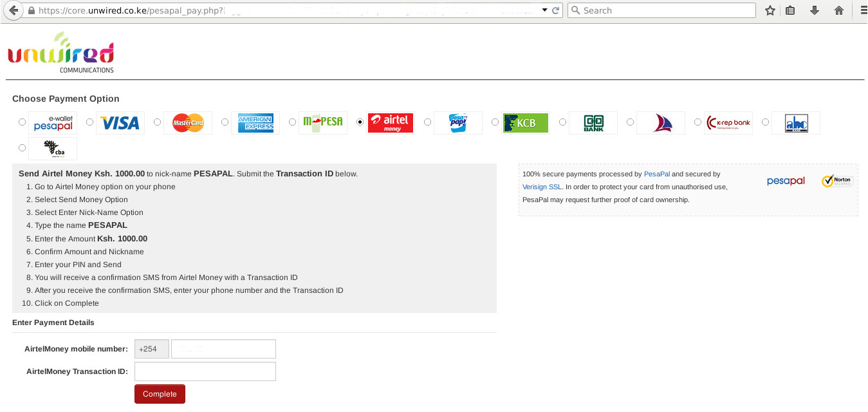Image resolution: width=868 pixels, height=412 pixels.
Task: Click step 10 'Click on Complete' text
Action: 67,303
